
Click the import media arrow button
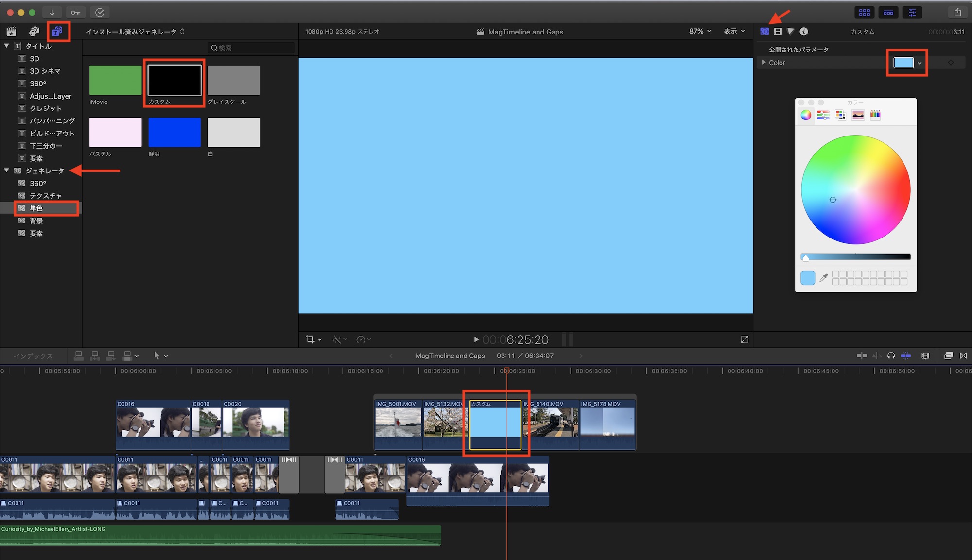coord(52,12)
